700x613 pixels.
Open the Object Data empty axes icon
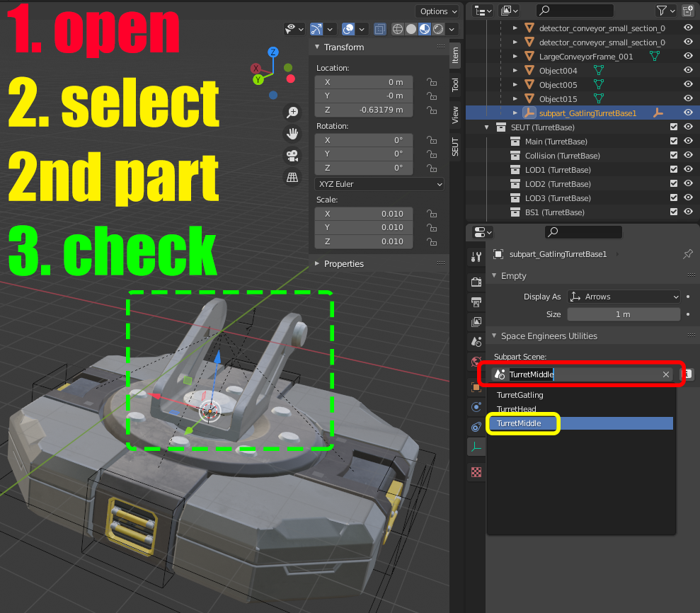pyautogui.click(x=476, y=447)
